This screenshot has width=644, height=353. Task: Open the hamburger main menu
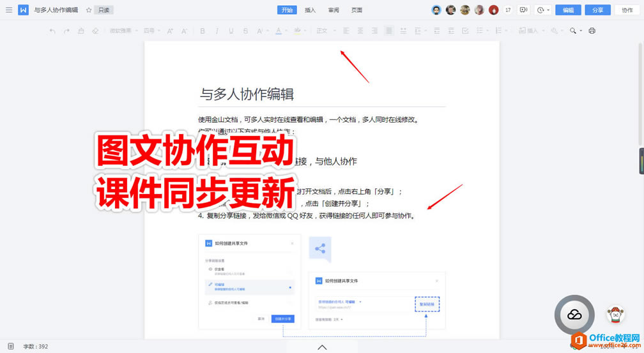point(9,10)
